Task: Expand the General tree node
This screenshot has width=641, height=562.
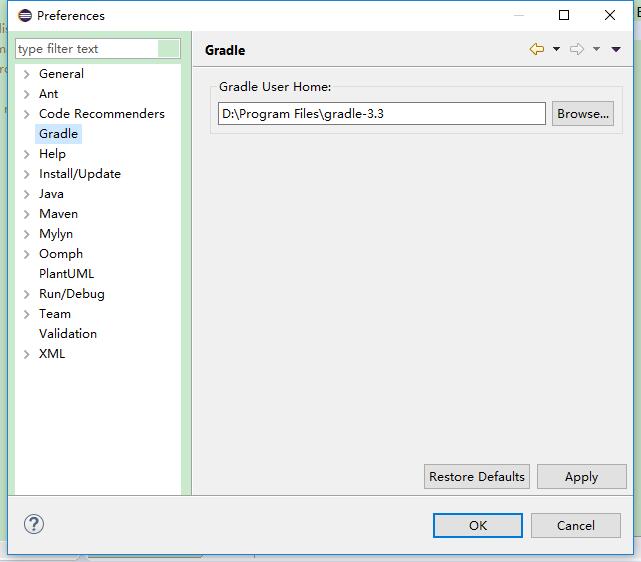Action: 26,74
